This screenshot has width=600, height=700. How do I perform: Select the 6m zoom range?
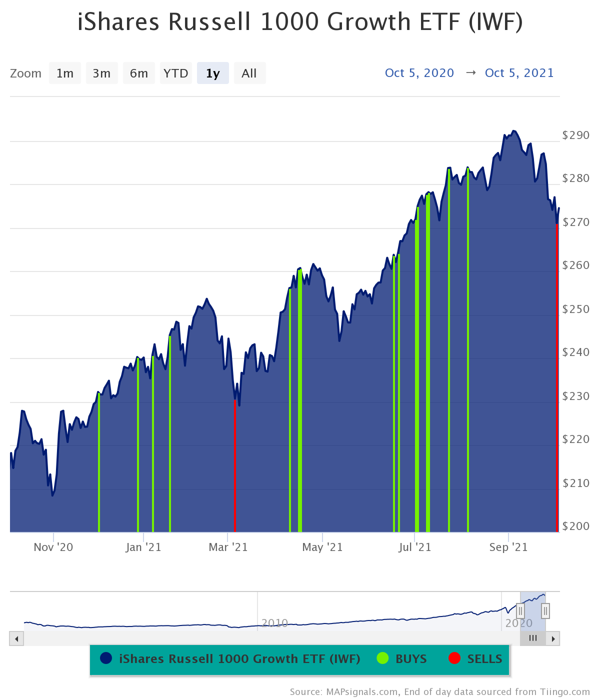[139, 73]
